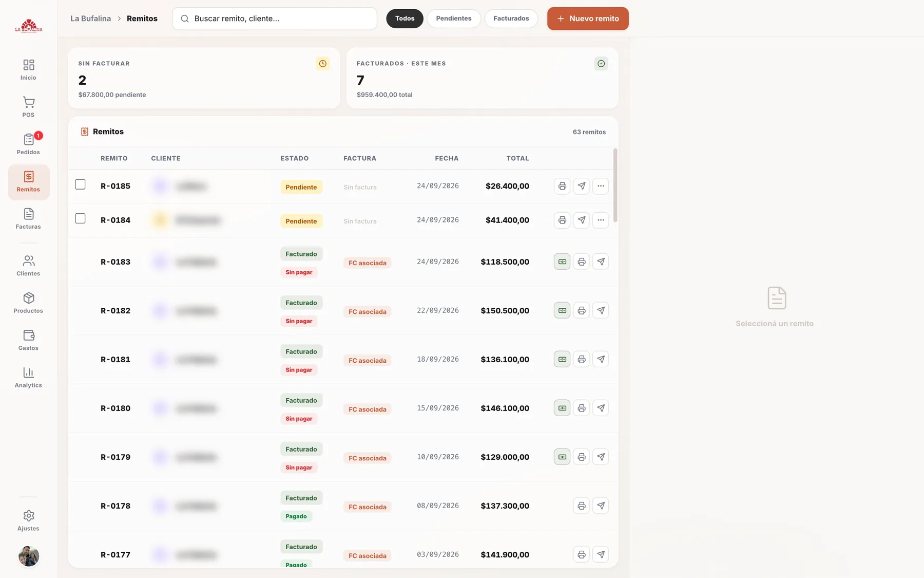Go to La Bufalina breadcrumb
The image size is (924, 578).
click(x=90, y=18)
